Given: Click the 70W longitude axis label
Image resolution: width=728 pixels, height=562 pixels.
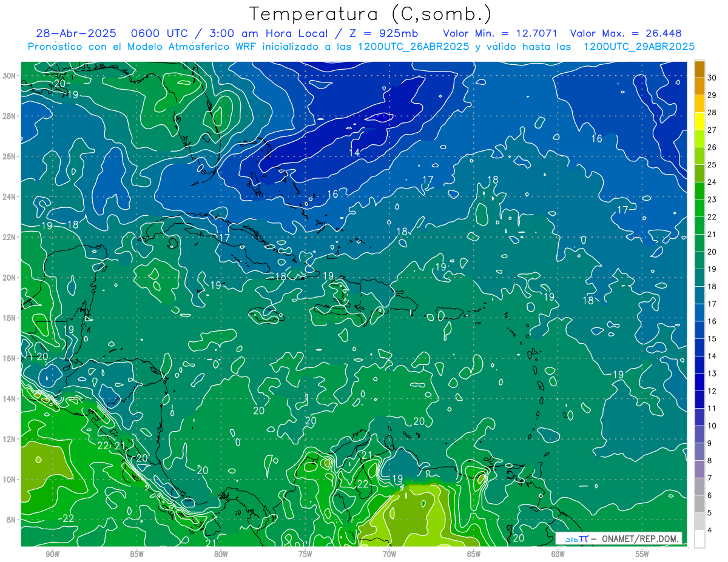Looking at the screenshot, I should click(389, 554).
